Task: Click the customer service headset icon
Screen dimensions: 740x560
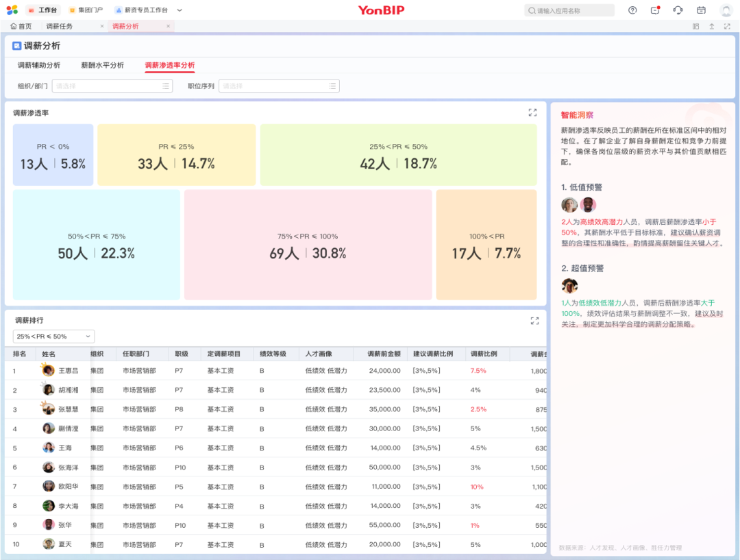Action: click(x=678, y=10)
